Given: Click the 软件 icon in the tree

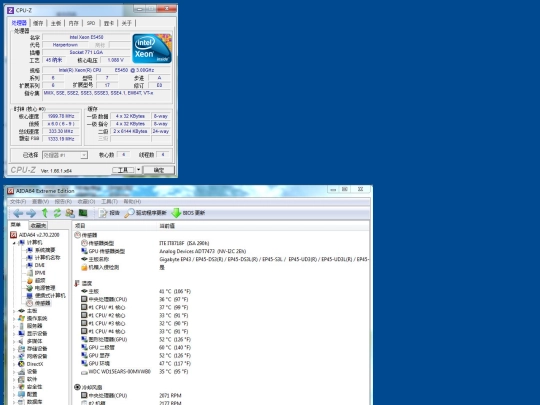Looking at the screenshot, I should click(21, 379).
